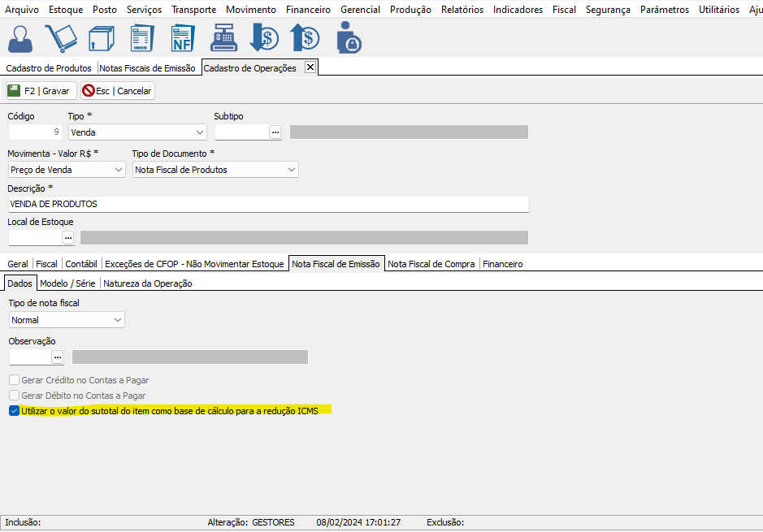Click the Descrição text field

tap(268, 205)
